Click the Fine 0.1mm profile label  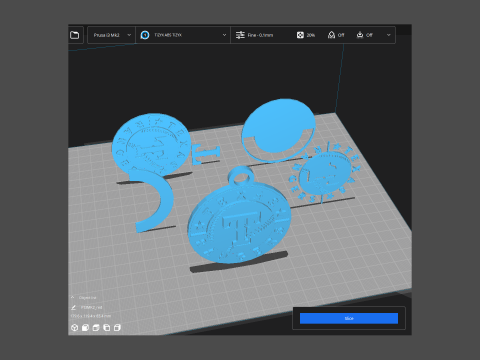click(260, 35)
